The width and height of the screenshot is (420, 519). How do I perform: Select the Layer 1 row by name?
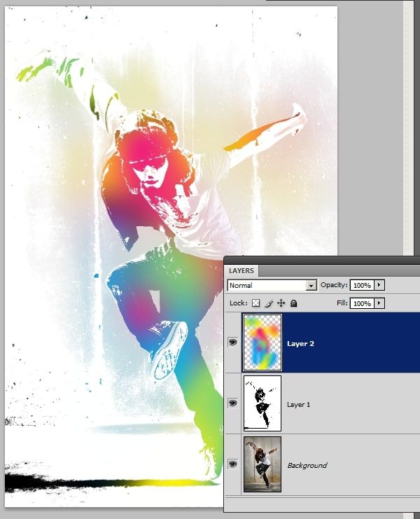click(298, 404)
